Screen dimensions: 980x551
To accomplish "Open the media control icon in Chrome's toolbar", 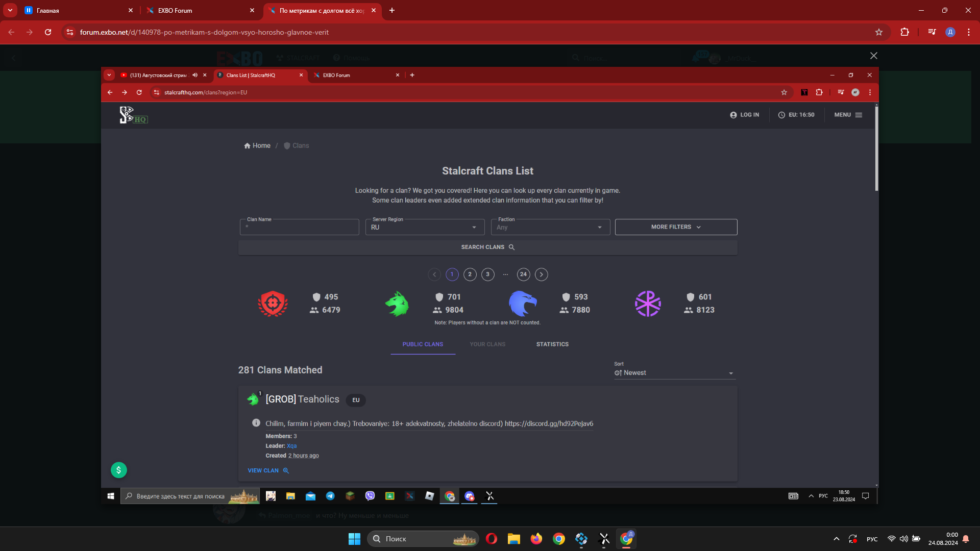I will (932, 32).
